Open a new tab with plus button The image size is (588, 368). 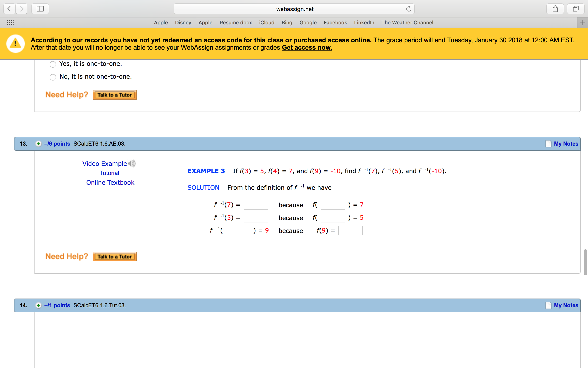582,23
